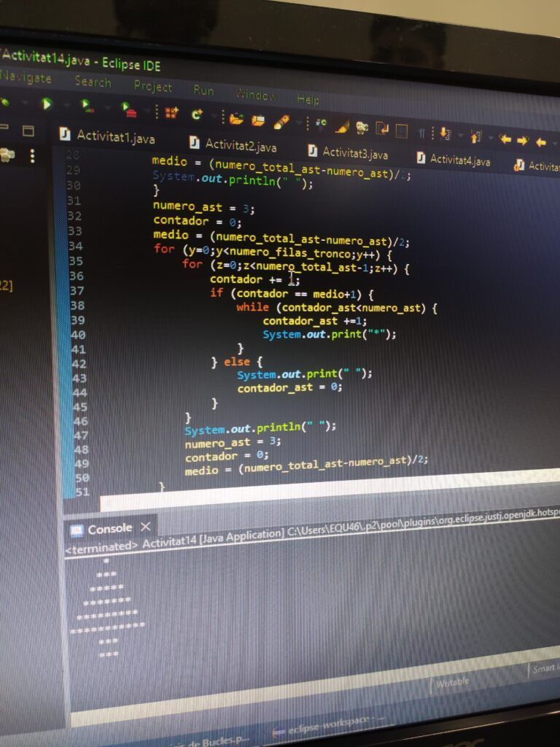Open the Search icon dropdown arrow
Viewport: 560px width, 747px height.
tap(298, 124)
